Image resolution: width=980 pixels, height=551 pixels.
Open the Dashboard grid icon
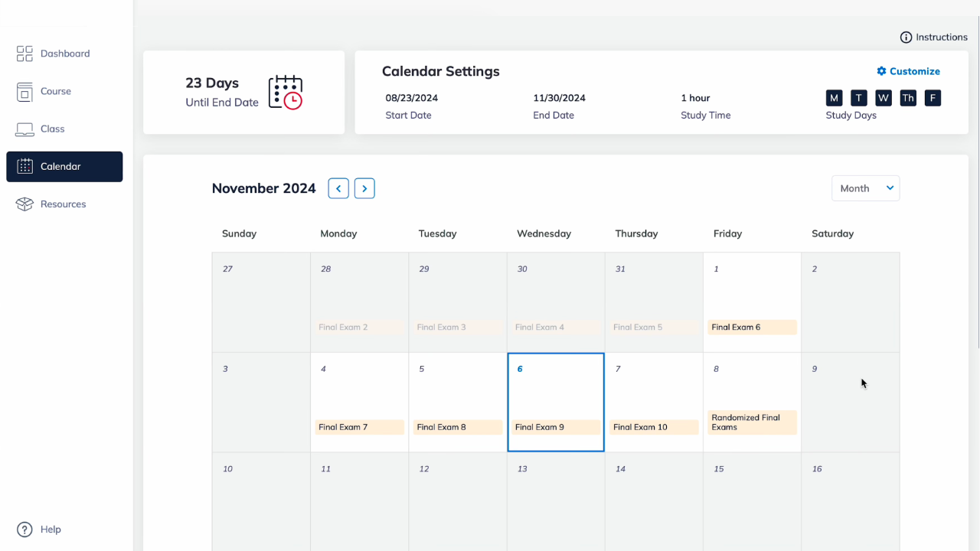pos(24,54)
